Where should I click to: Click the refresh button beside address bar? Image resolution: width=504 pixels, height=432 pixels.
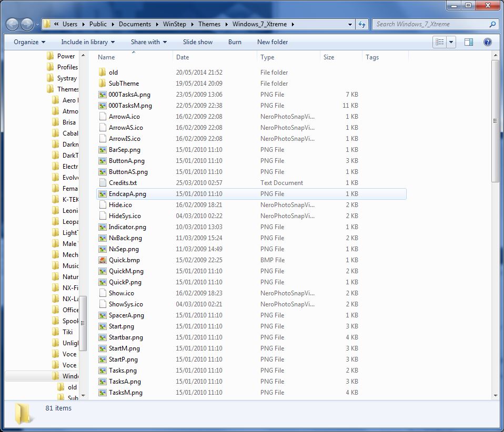pyautogui.click(x=362, y=24)
